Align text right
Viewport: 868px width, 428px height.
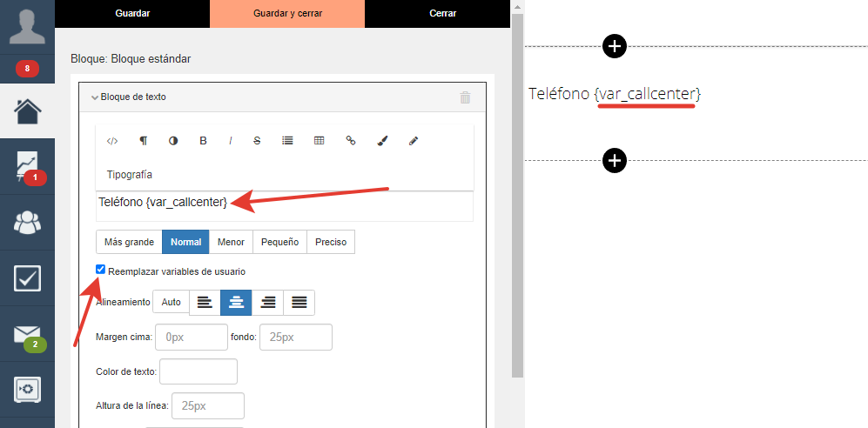click(x=268, y=303)
